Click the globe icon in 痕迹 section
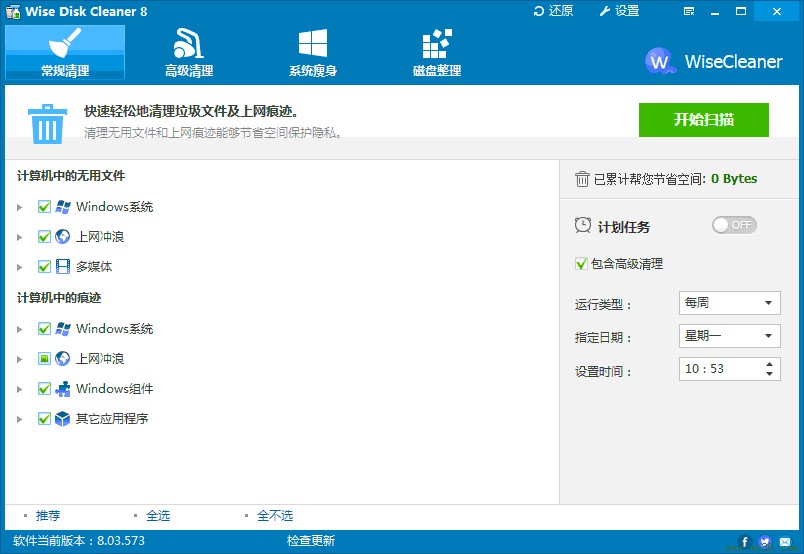This screenshot has width=804, height=554. pos(63,358)
